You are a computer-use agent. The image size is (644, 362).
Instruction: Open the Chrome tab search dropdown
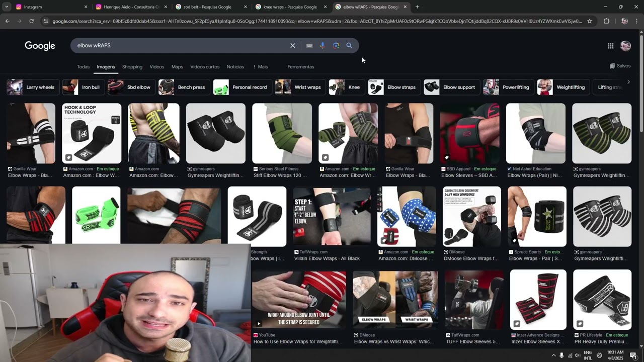7,7
